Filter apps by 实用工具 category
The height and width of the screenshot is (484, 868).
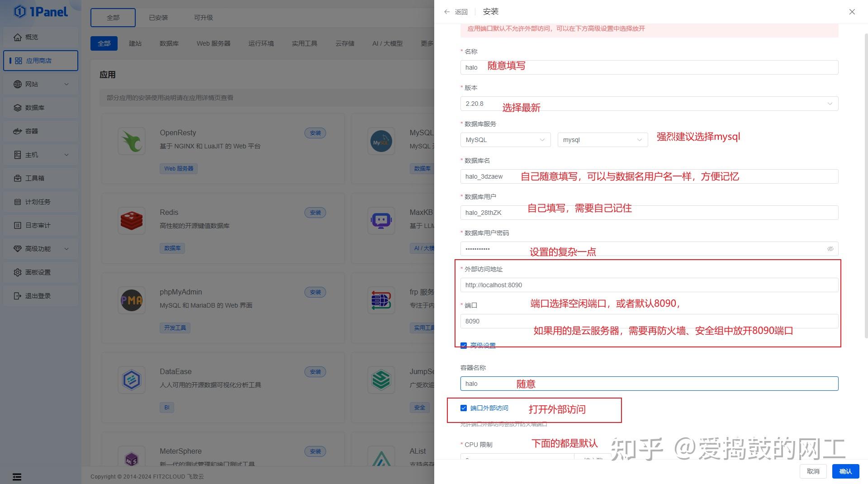click(x=304, y=43)
